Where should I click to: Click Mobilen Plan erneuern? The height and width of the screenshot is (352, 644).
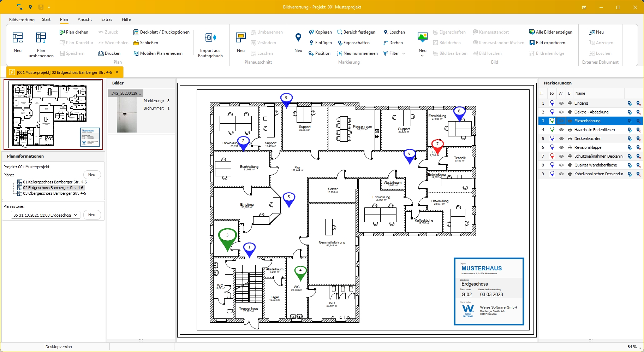[x=158, y=53]
